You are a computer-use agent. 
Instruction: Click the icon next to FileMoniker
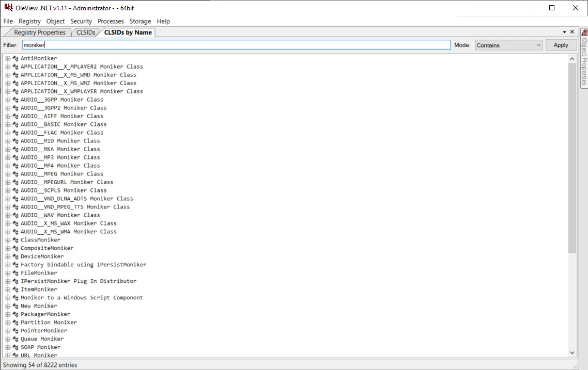coord(16,273)
